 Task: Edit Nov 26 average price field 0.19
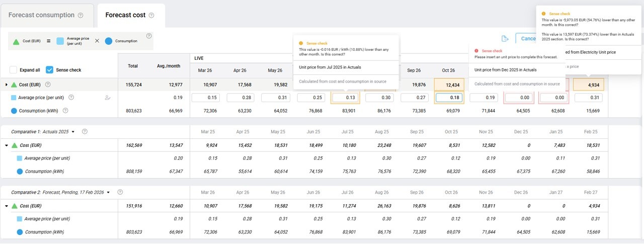pos(484,98)
